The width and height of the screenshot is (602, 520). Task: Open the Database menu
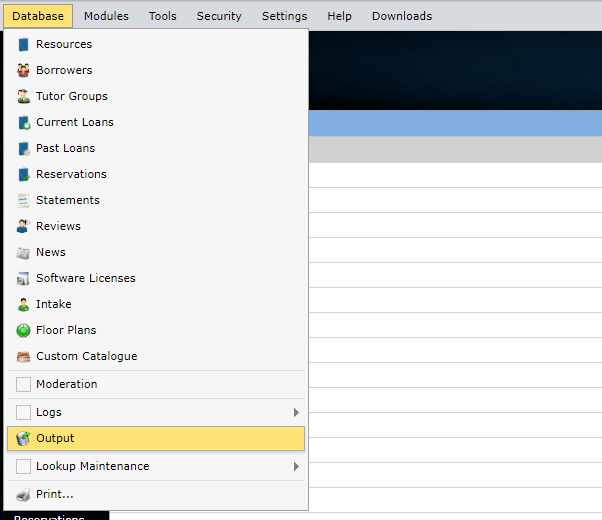(x=38, y=16)
